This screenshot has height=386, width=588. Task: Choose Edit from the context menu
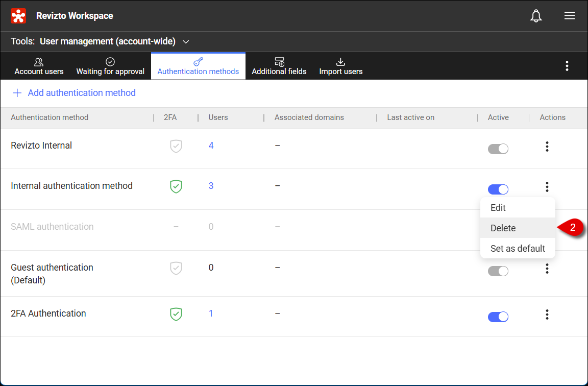[x=518, y=207]
